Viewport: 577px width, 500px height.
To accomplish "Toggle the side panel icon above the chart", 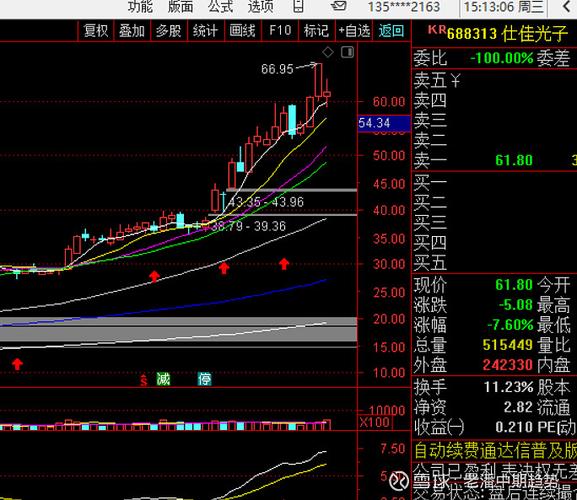I will [x=347, y=52].
